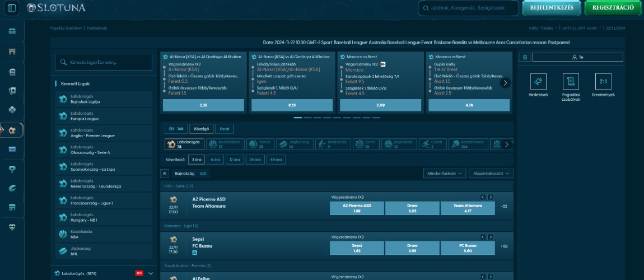Screen dimensions: 644x280
Task: Click the first carousel page indicator
Action: 298,118
